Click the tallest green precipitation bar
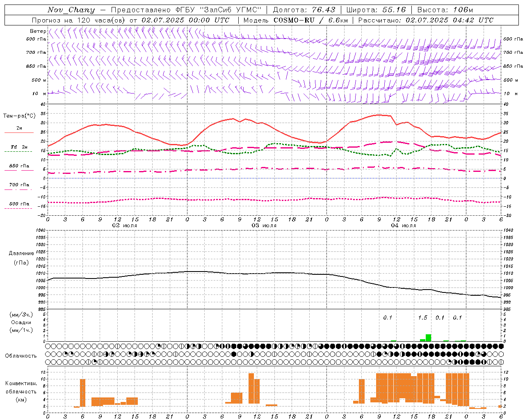The image size is (525, 420). [x=428, y=338]
